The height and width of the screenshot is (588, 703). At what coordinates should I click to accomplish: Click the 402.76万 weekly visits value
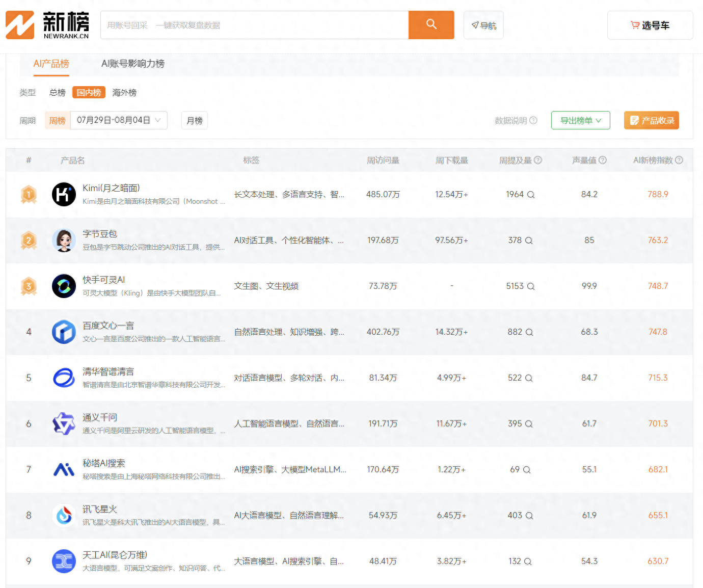coord(383,332)
